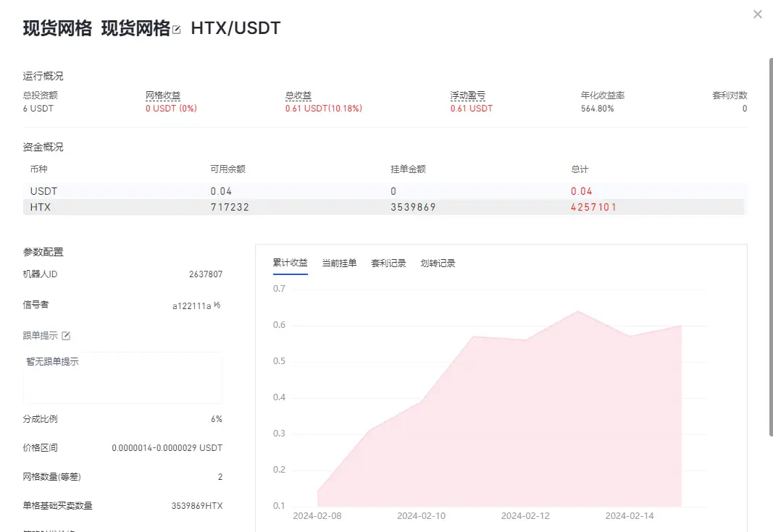Click the 运行概况 section heading

43,76
